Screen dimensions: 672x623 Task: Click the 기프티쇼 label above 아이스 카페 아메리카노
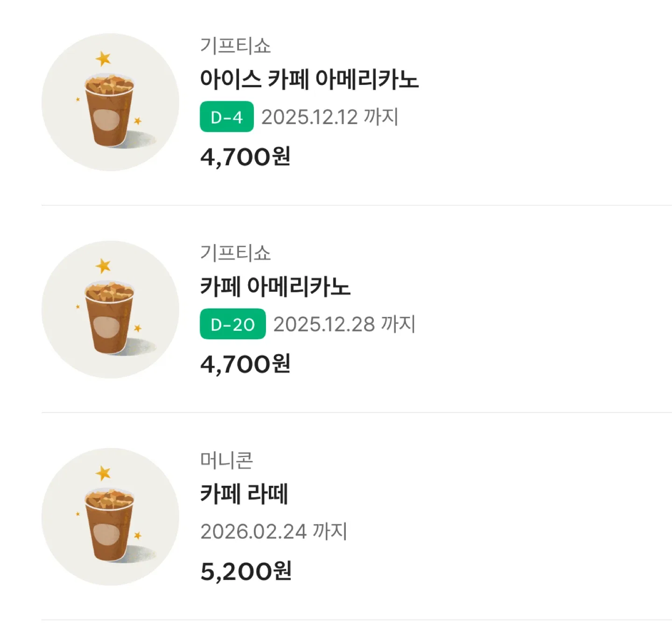coord(235,46)
